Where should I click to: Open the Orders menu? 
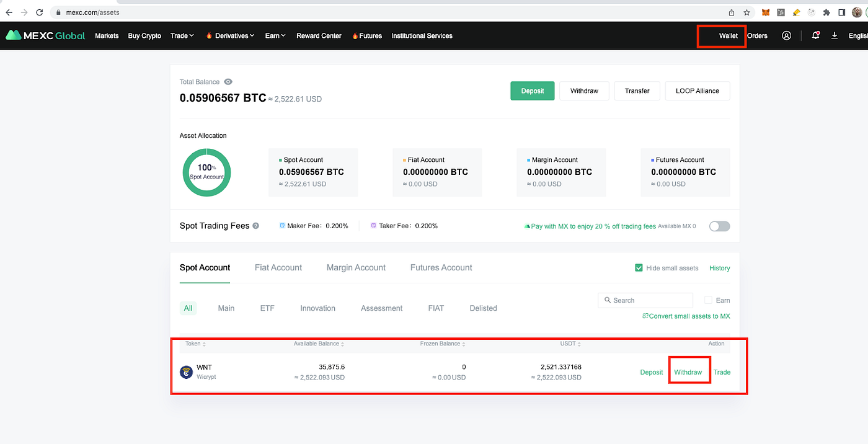tap(757, 35)
